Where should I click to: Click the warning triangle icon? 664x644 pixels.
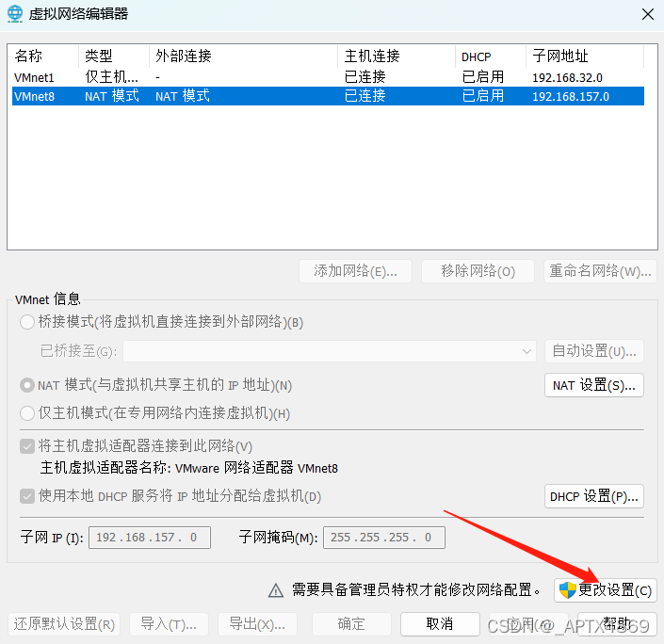pos(276,590)
